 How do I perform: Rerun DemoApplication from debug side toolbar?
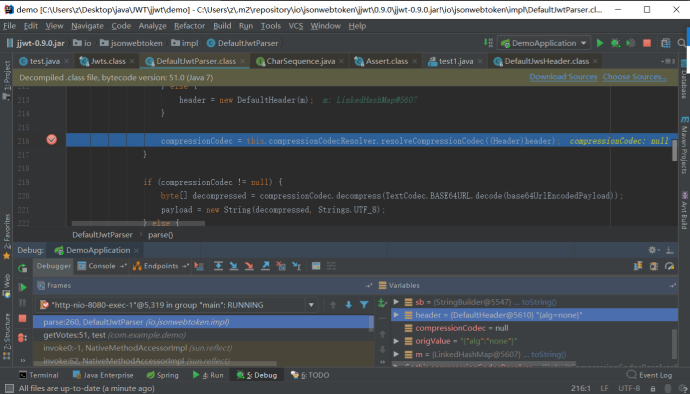click(x=22, y=268)
